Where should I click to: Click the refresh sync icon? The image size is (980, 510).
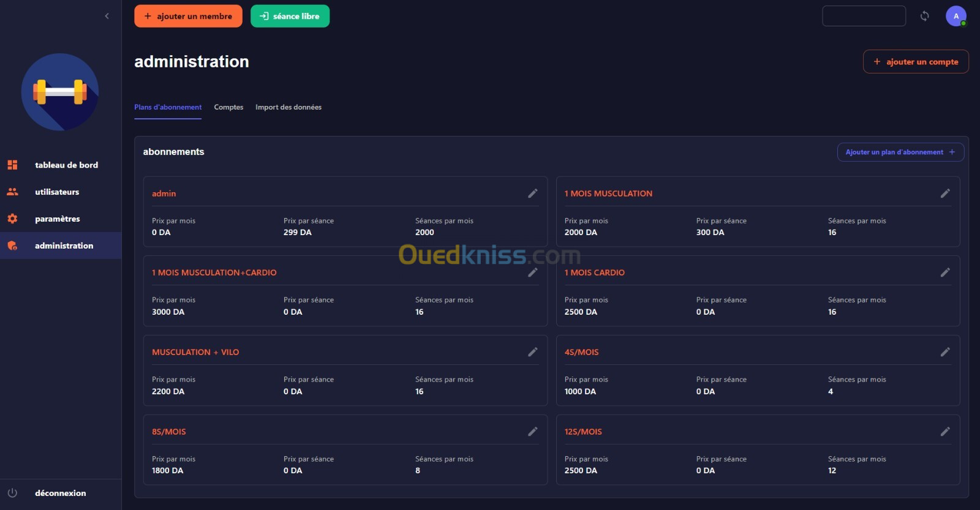[925, 16]
